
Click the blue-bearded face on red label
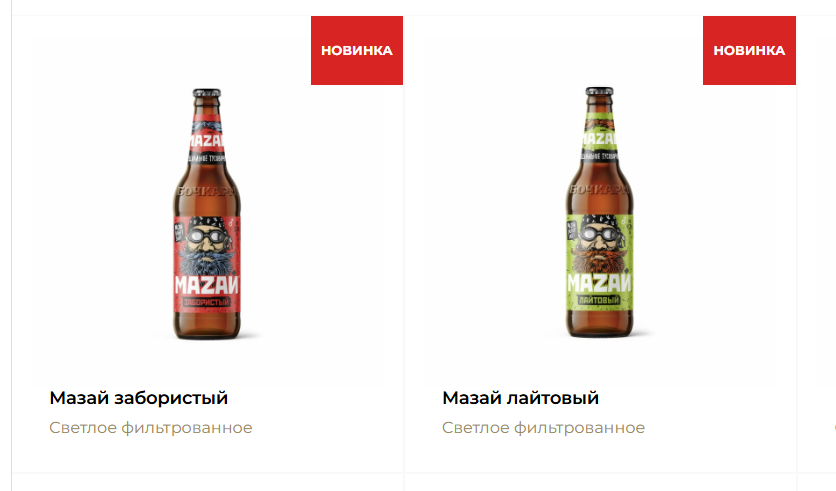point(207,245)
